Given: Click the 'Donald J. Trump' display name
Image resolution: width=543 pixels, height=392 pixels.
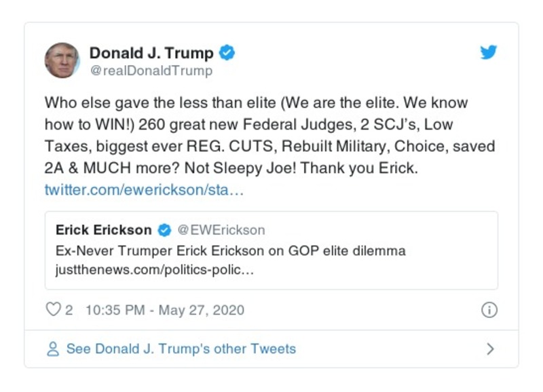Looking at the screenshot, I should (x=151, y=53).
